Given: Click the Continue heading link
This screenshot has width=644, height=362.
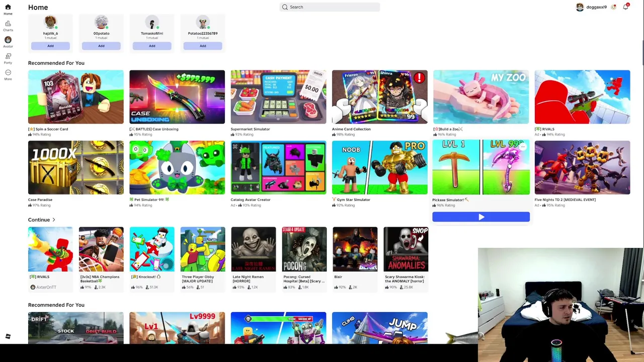Looking at the screenshot, I should 39,220.
